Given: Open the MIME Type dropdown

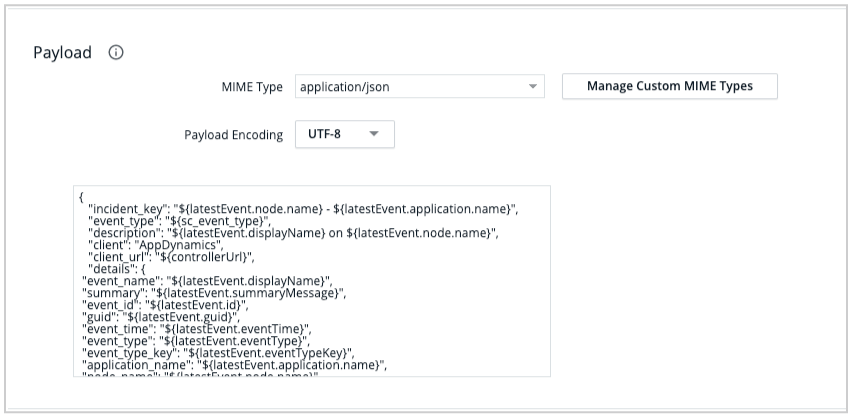Looking at the screenshot, I should point(419,86).
